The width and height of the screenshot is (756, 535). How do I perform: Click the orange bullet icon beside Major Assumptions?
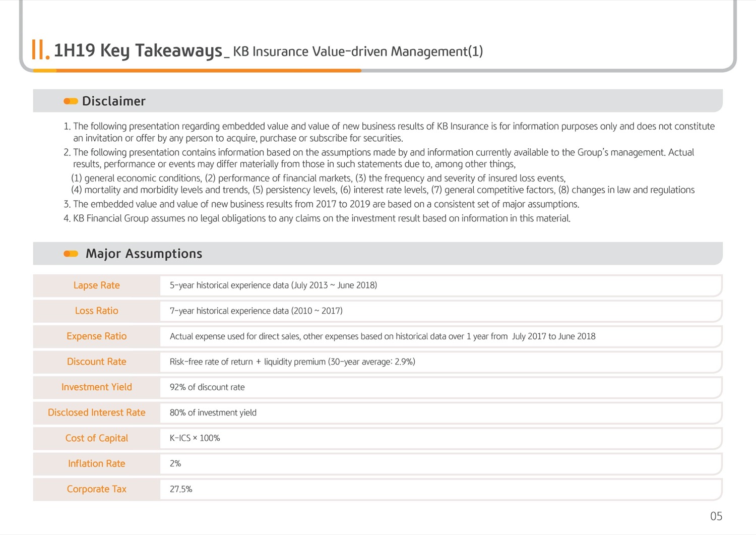(x=71, y=254)
